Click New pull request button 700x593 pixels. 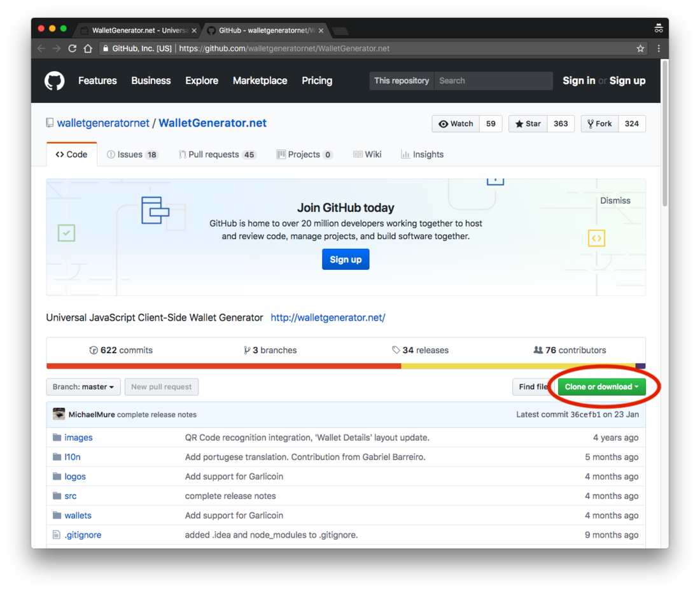(161, 387)
